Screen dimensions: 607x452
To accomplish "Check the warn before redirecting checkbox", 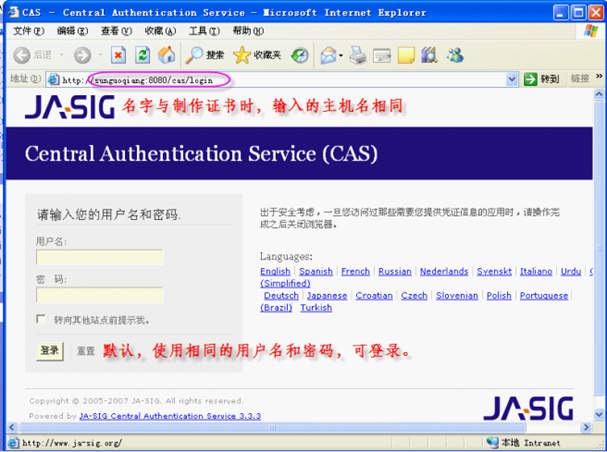I will [40, 319].
